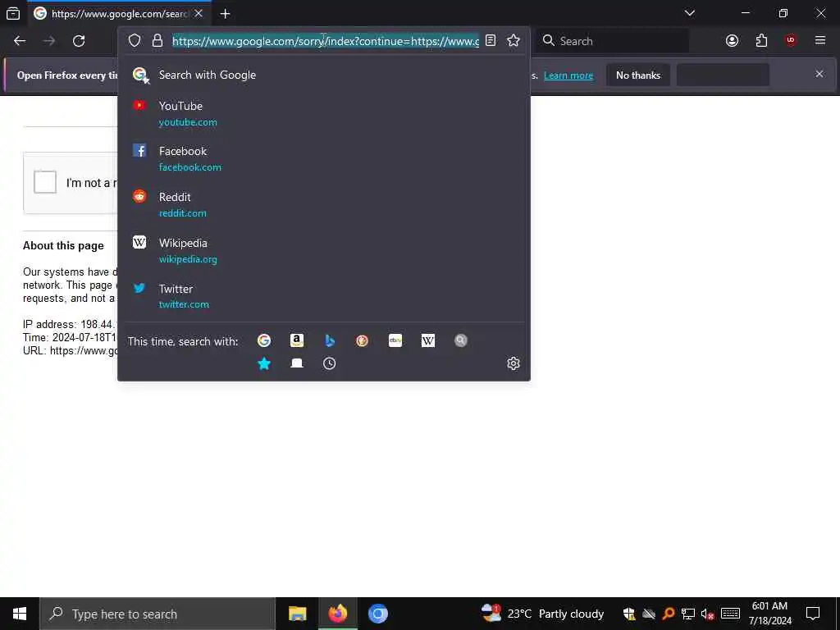Close the google.com tab
The image size is (840, 630).
[x=199, y=13]
